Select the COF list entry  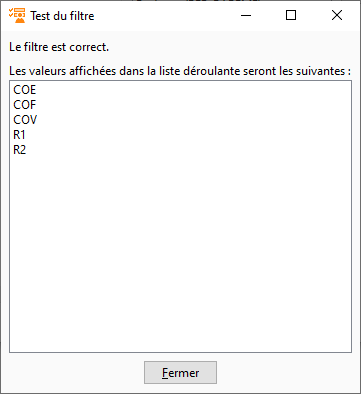coord(25,105)
